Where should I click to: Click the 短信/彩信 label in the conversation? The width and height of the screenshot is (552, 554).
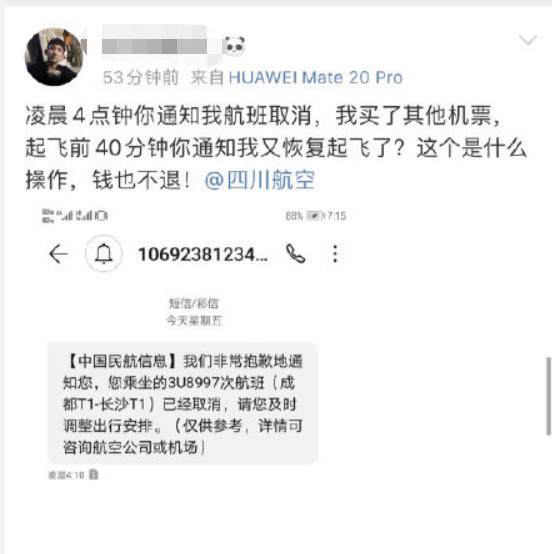[194, 303]
